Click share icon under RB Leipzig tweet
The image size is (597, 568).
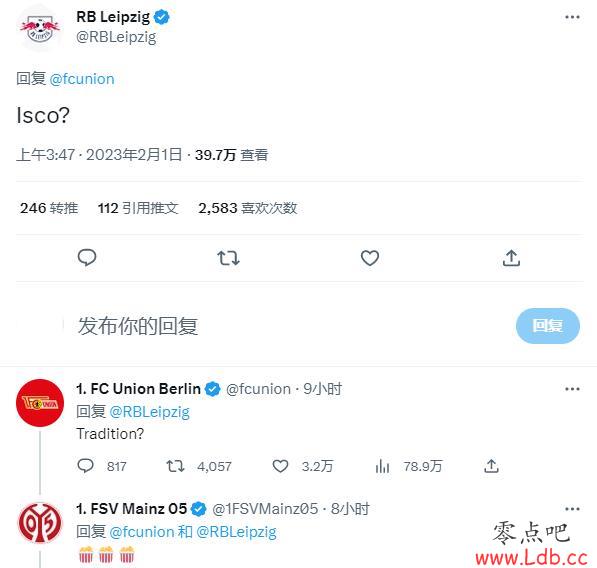pyautogui.click(x=511, y=258)
